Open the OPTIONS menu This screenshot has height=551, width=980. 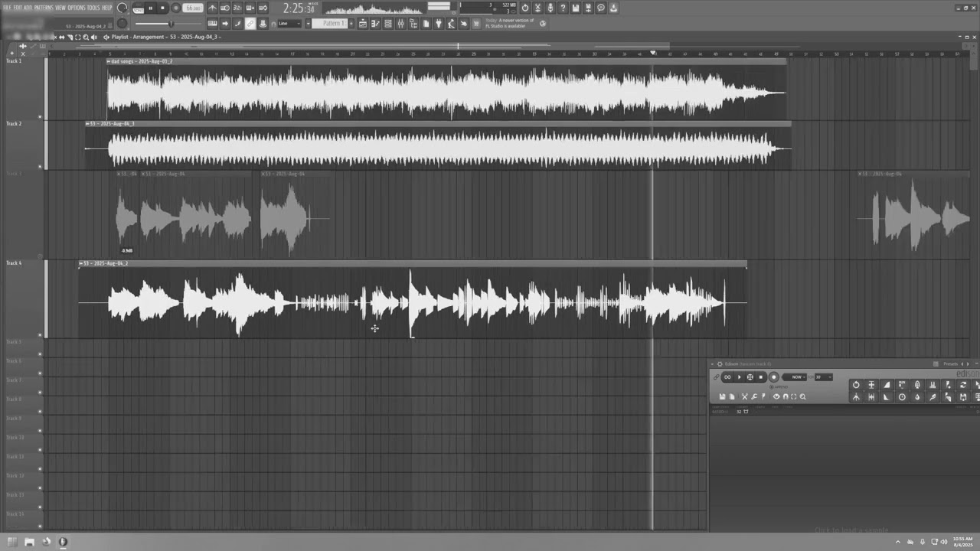click(77, 8)
